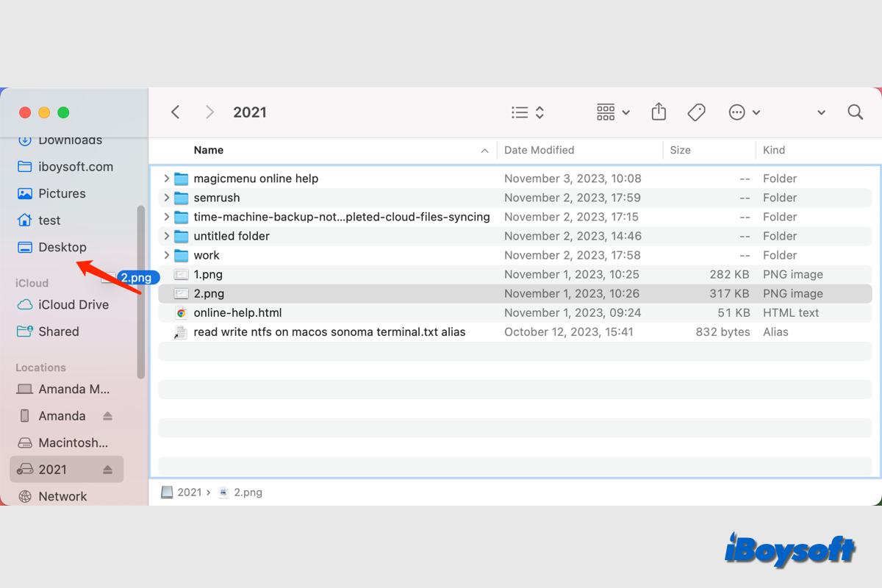Open the sort order chevrons beside list icon
The width and height of the screenshot is (882, 588).
539,112
